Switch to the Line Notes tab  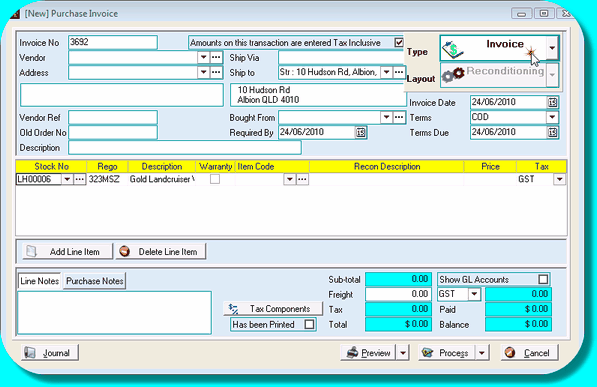[40, 281]
